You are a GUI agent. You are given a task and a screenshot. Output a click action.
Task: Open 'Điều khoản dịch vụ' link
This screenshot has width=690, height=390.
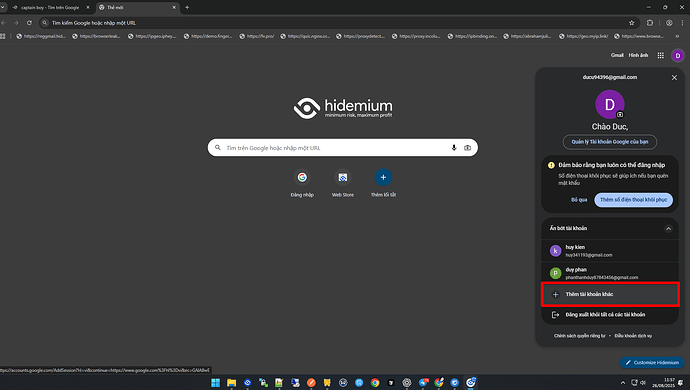point(633,336)
